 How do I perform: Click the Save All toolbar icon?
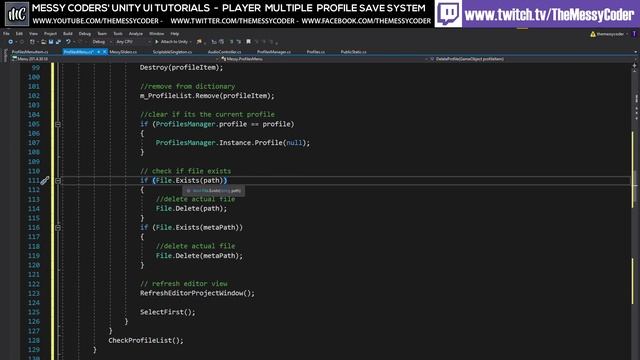click(58, 42)
